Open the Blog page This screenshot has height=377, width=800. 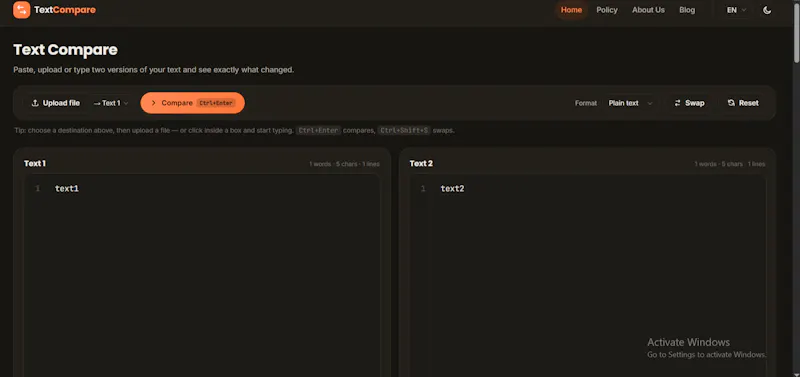click(x=687, y=10)
